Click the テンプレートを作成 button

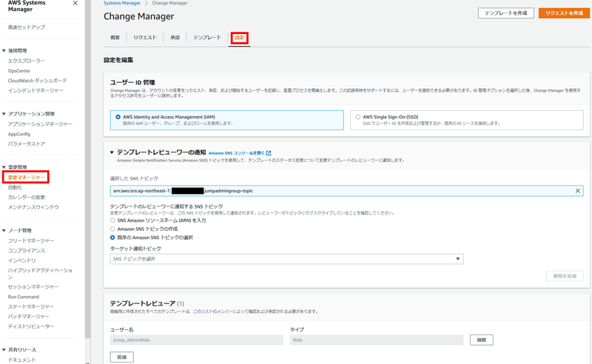(505, 13)
